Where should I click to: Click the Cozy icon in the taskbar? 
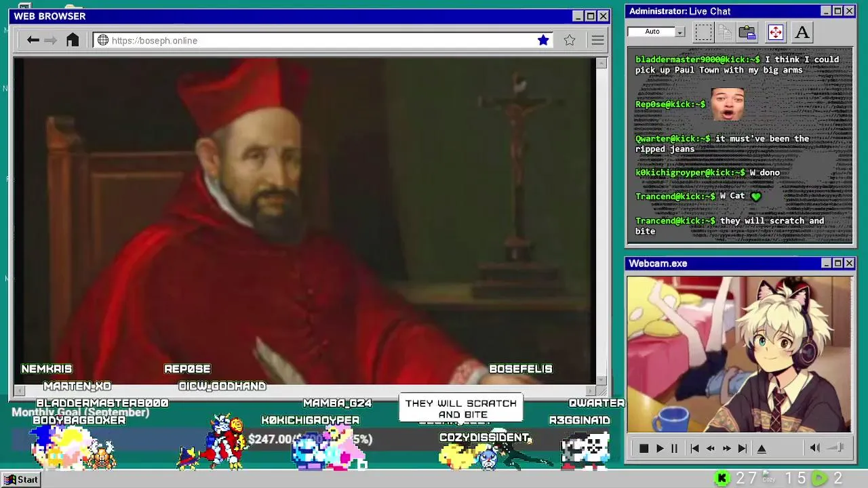(768, 478)
